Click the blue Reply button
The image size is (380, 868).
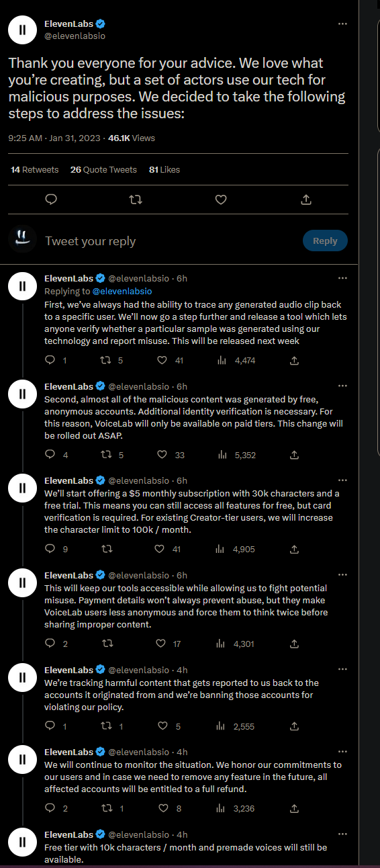coord(325,241)
